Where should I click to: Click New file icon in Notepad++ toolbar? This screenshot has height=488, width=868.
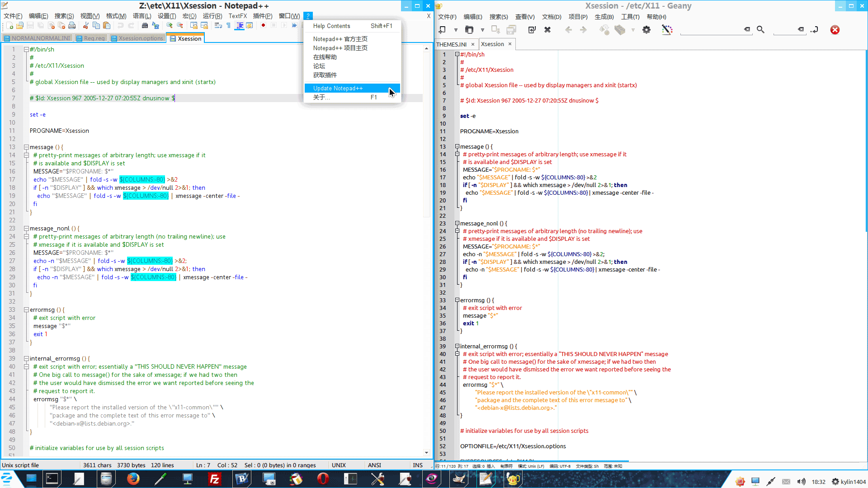point(9,26)
